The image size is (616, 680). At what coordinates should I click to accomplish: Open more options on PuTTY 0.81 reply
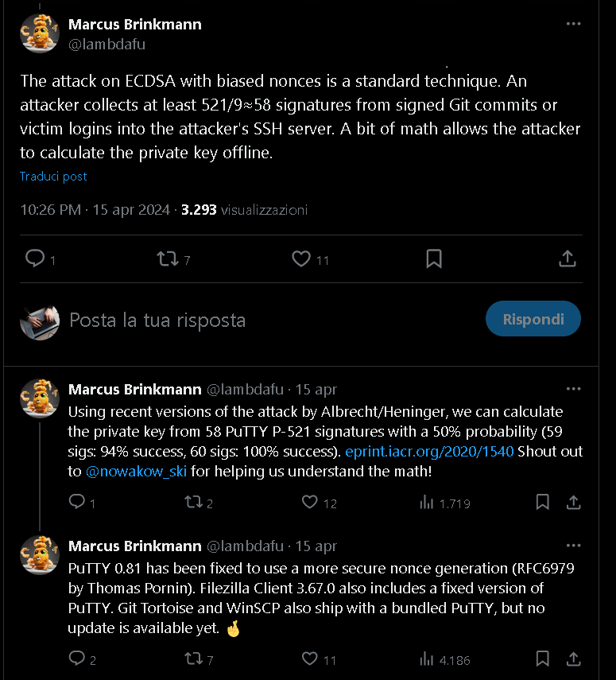(573, 546)
